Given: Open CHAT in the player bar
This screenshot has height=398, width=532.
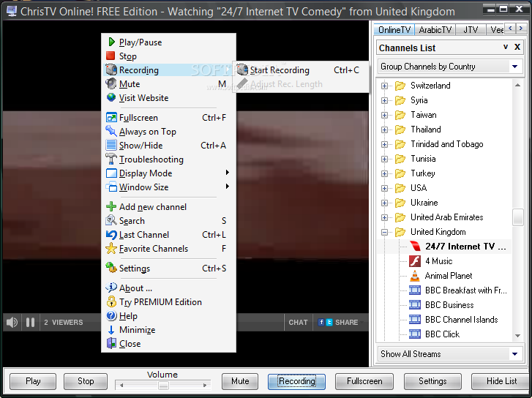Looking at the screenshot, I should (x=298, y=322).
